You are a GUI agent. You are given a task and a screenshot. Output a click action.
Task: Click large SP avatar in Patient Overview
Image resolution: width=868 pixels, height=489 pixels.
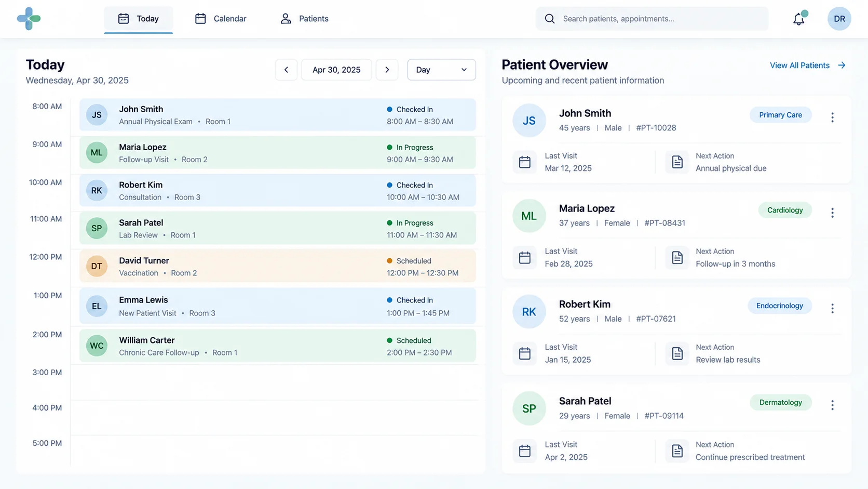click(529, 408)
